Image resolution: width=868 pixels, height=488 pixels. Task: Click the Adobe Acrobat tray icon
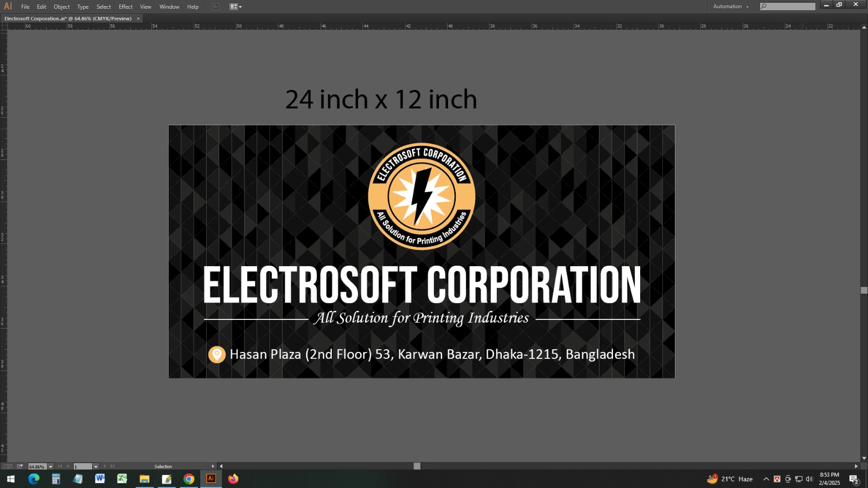[x=777, y=479]
